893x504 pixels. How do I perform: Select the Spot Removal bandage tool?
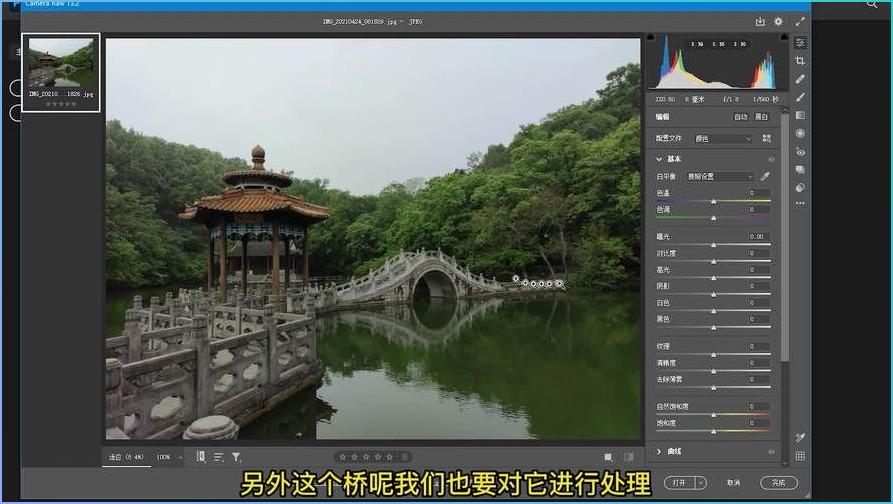coord(800,79)
